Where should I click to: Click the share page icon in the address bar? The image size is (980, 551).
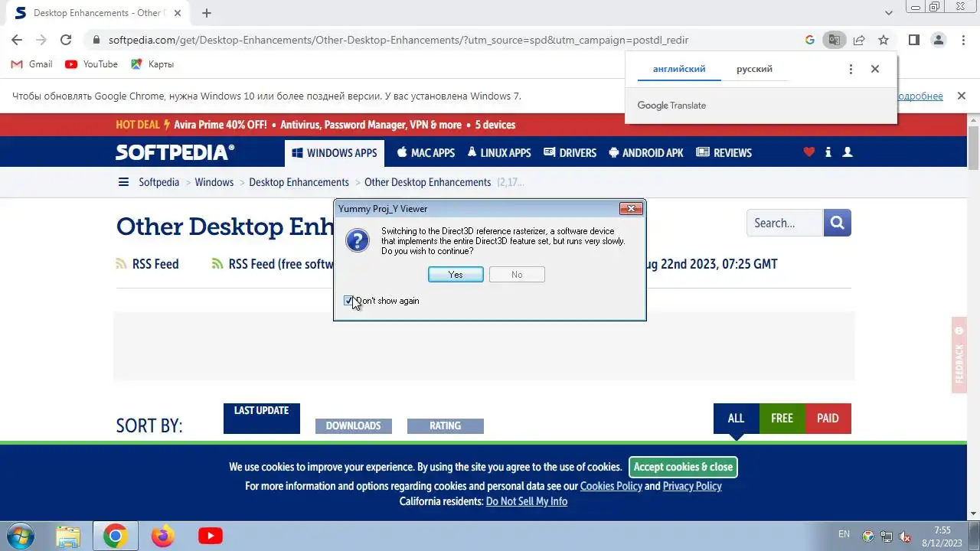859,40
